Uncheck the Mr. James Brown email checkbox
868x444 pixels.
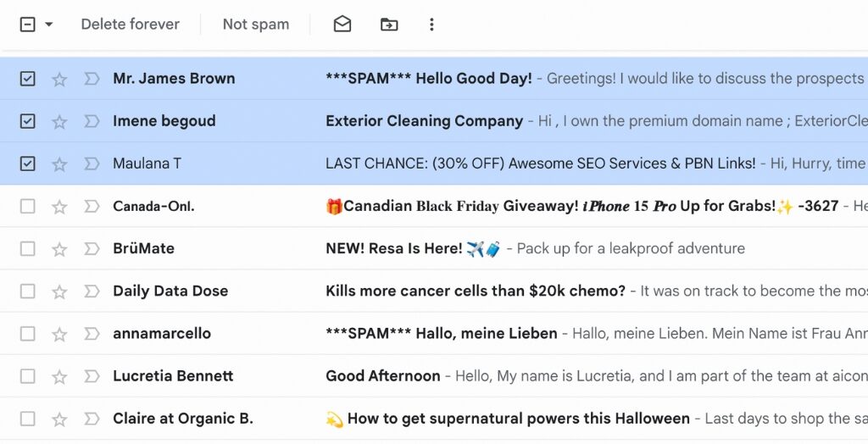(x=28, y=79)
